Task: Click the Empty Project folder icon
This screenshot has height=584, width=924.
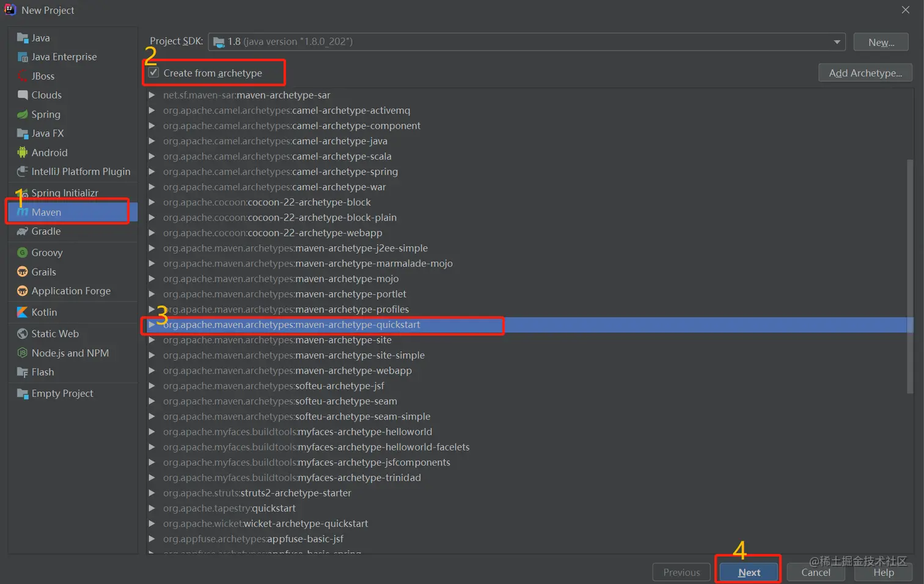Action: click(23, 393)
